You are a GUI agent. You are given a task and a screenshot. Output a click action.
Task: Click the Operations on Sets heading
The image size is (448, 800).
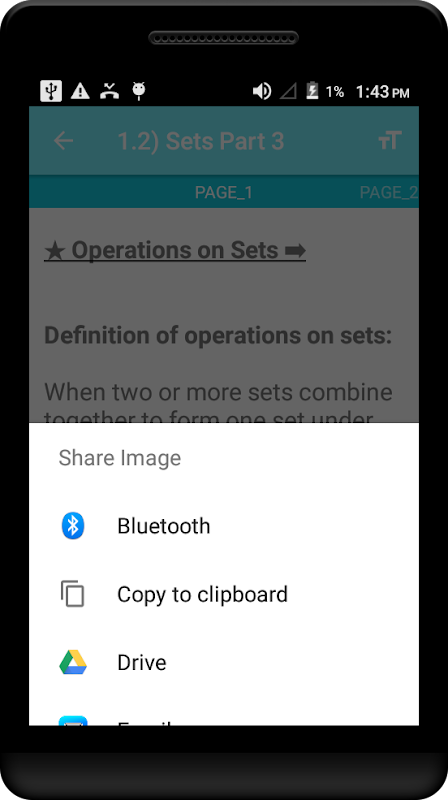175,250
